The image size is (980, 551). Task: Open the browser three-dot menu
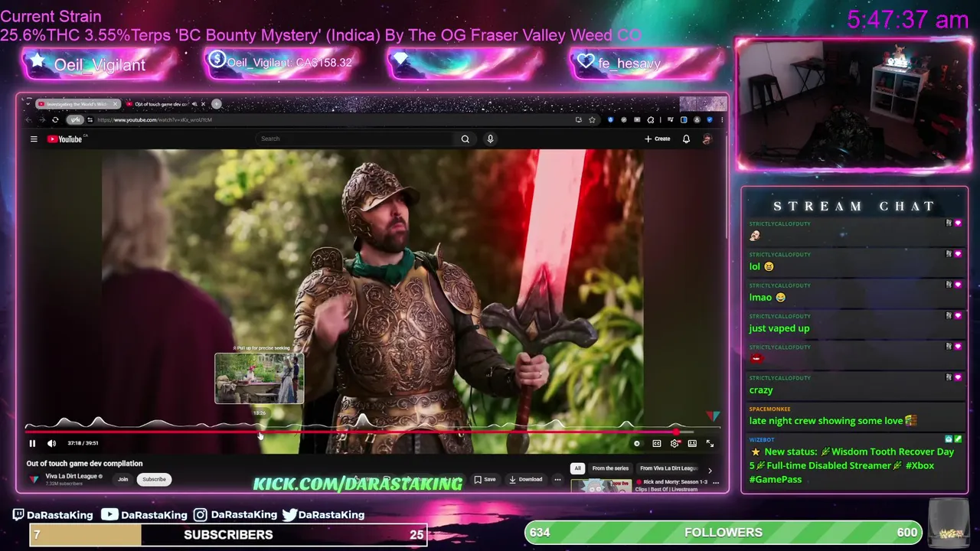click(721, 119)
